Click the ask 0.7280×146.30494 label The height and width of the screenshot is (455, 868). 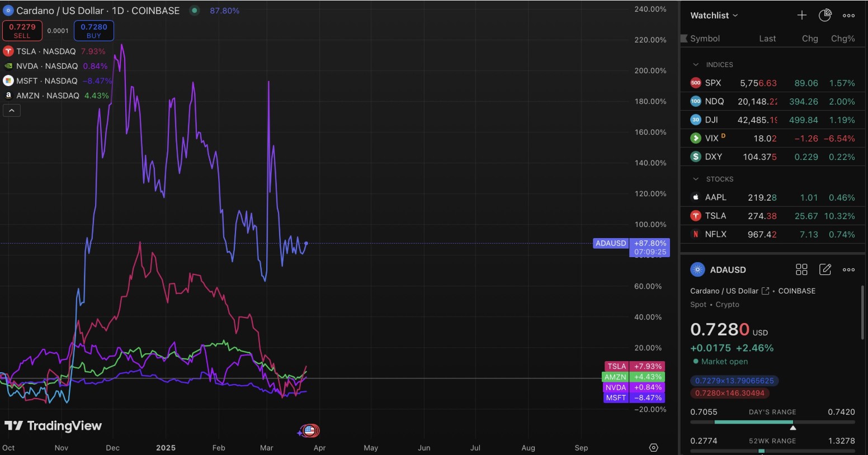(730, 393)
